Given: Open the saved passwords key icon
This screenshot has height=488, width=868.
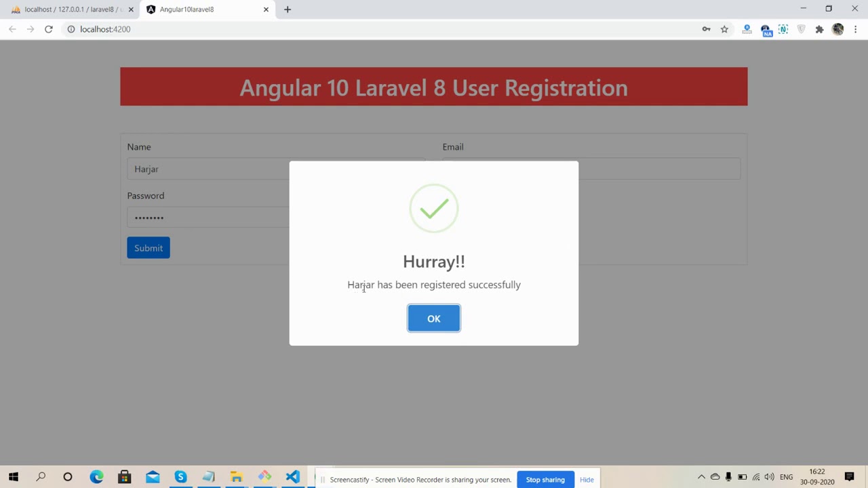Looking at the screenshot, I should (x=707, y=29).
